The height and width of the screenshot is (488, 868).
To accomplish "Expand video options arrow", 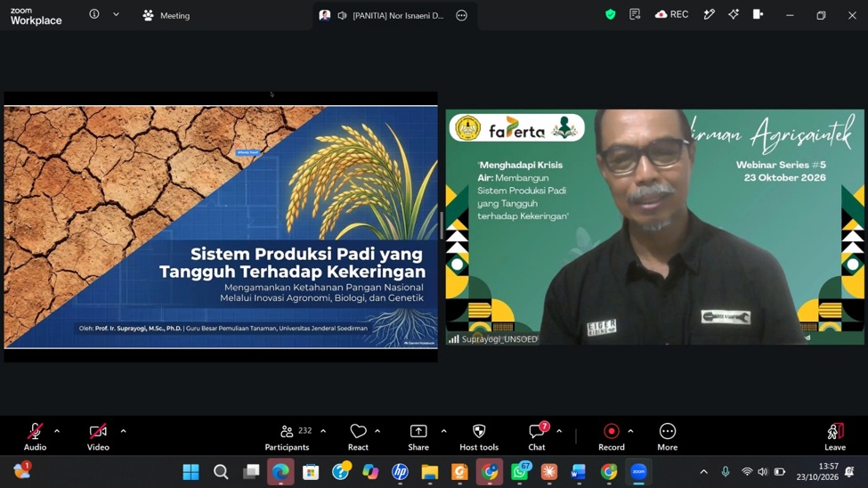I will click(x=123, y=431).
